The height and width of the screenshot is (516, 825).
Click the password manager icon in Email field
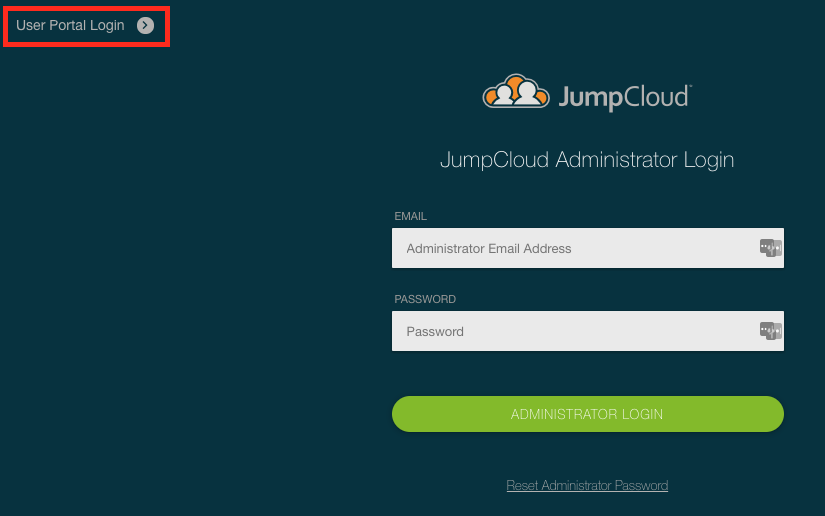pos(770,248)
